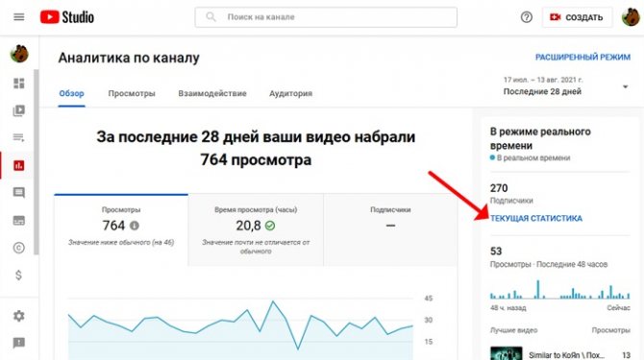
Task: Switch to the Просмотры tab
Action: pos(132,93)
